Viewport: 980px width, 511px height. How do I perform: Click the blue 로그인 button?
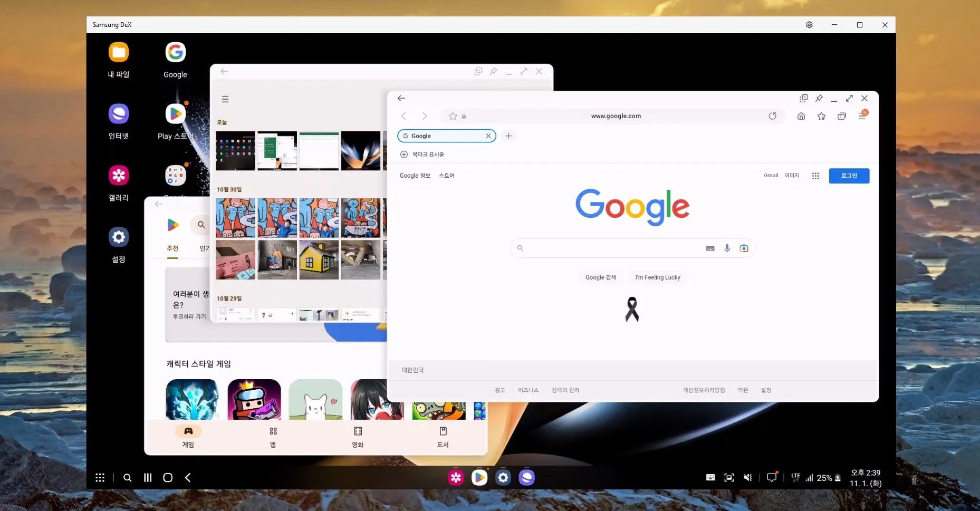pyautogui.click(x=849, y=176)
